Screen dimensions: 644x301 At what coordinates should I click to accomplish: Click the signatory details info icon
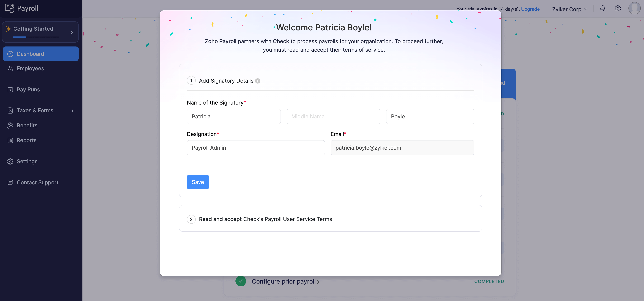pyautogui.click(x=258, y=81)
